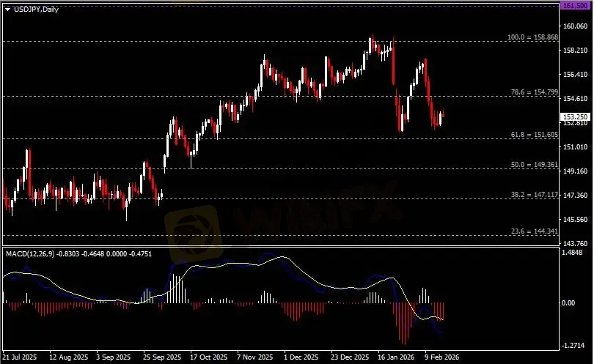
Task: Click the 160.060 price scale value
Action: pyautogui.click(x=574, y=26)
